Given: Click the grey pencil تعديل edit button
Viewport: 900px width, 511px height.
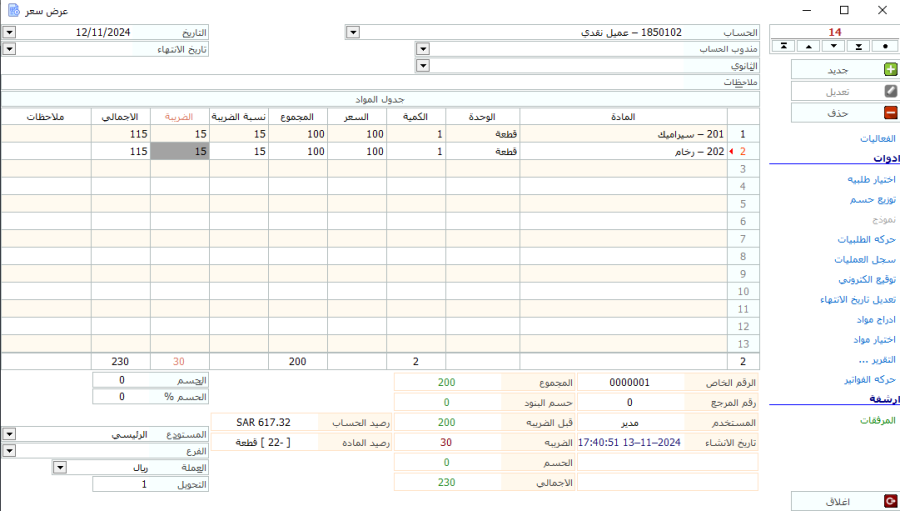Looking at the screenshot, I should coord(845,91).
